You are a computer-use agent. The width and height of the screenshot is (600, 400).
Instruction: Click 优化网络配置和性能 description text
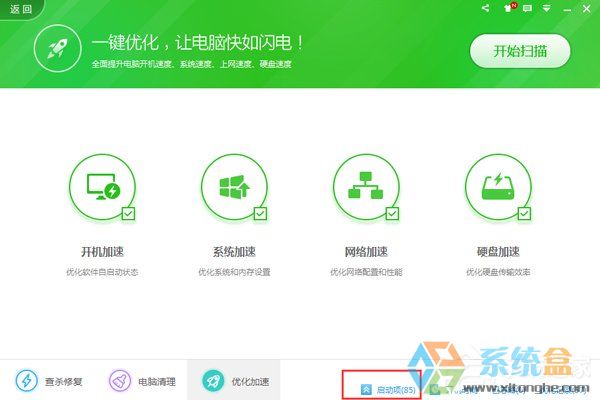tap(366, 272)
